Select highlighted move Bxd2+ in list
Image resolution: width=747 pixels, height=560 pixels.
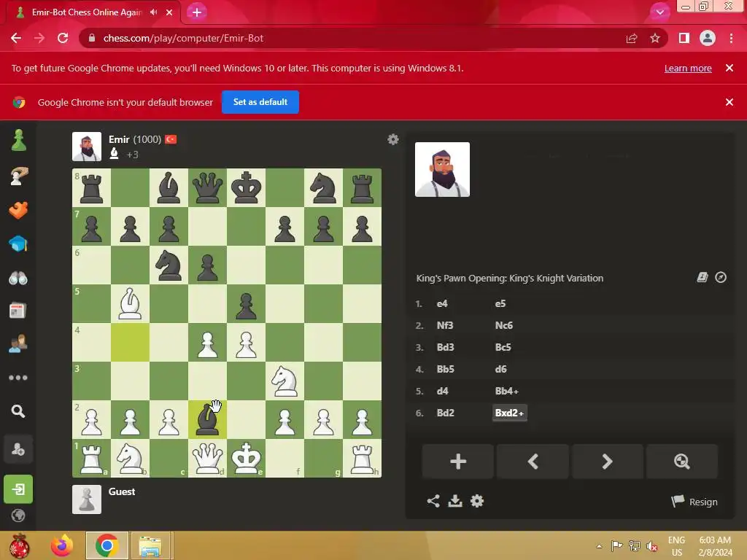click(x=509, y=413)
